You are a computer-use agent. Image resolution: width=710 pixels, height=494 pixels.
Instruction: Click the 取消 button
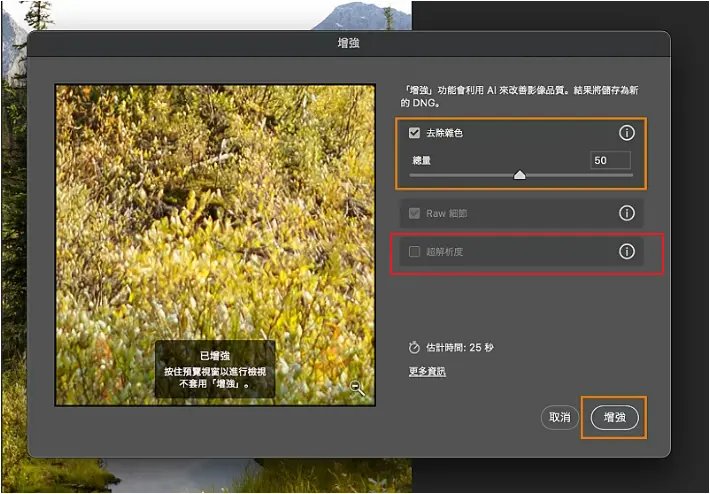click(560, 417)
